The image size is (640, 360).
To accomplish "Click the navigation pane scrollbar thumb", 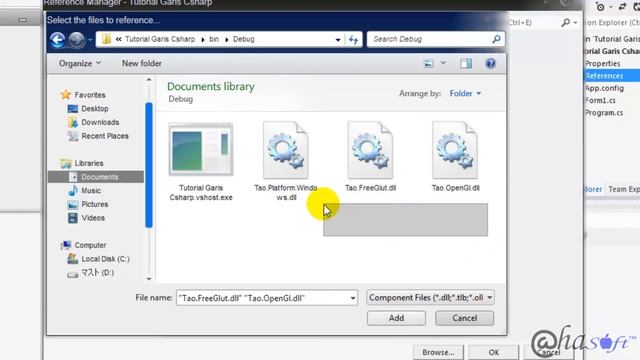I will 149,165.
